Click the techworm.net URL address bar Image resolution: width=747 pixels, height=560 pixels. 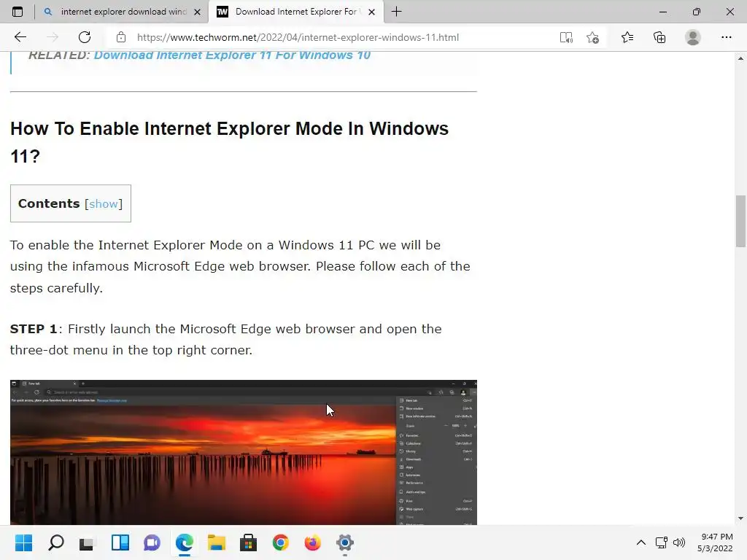coord(298,37)
